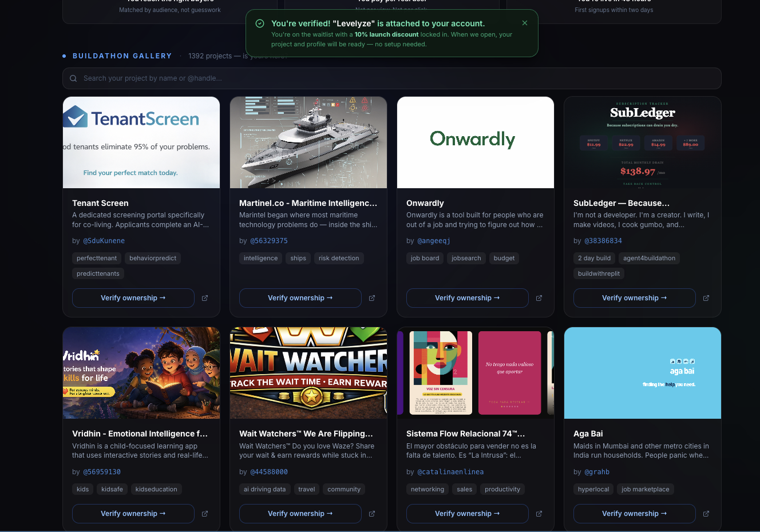The width and height of the screenshot is (760, 532).
Task: Focus the project search field
Action: [x=392, y=78]
